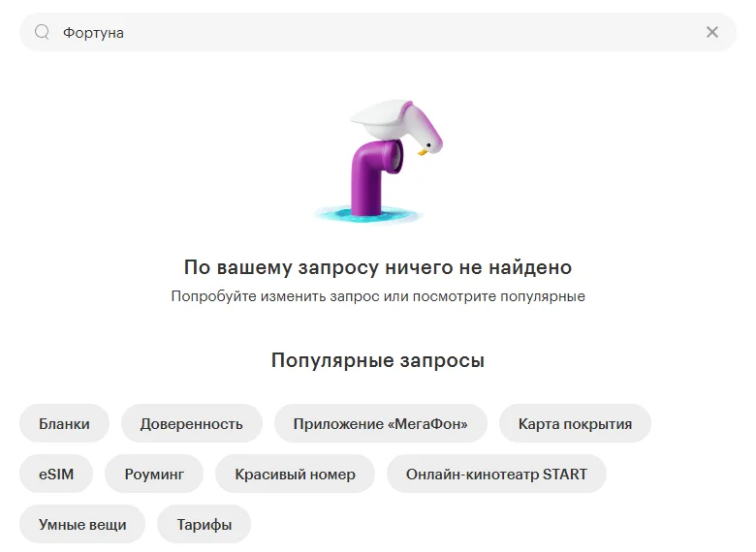Focus the search field containing Фортуна
Viewport: 756px width, 552px height.
[378, 32]
